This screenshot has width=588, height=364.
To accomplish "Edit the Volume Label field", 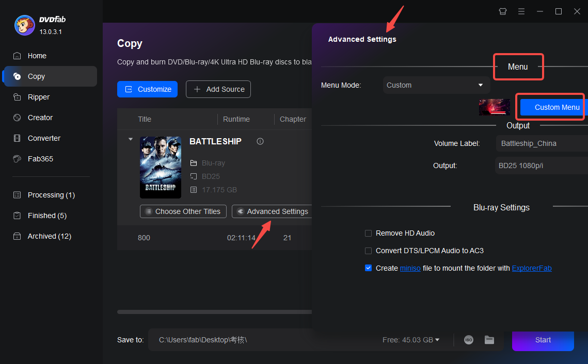I will [542, 143].
